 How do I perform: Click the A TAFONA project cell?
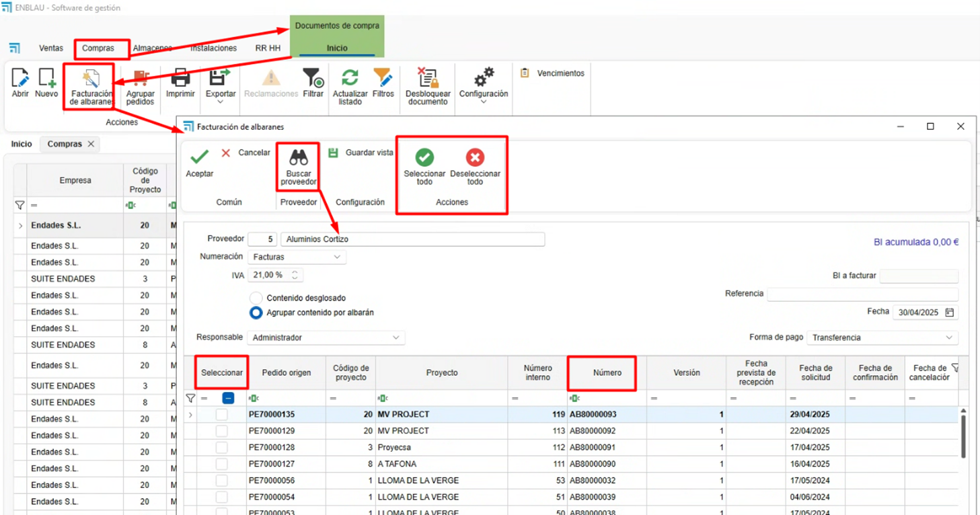[x=442, y=464]
